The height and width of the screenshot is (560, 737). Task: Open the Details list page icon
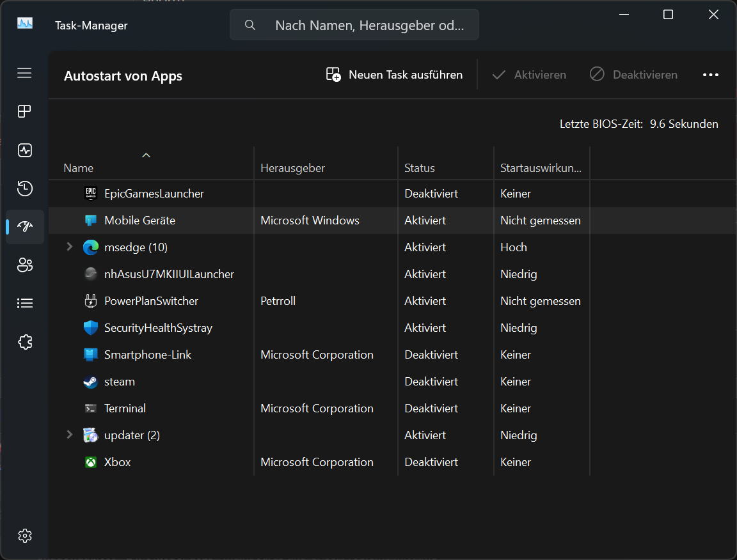click(x=24, y=303)
